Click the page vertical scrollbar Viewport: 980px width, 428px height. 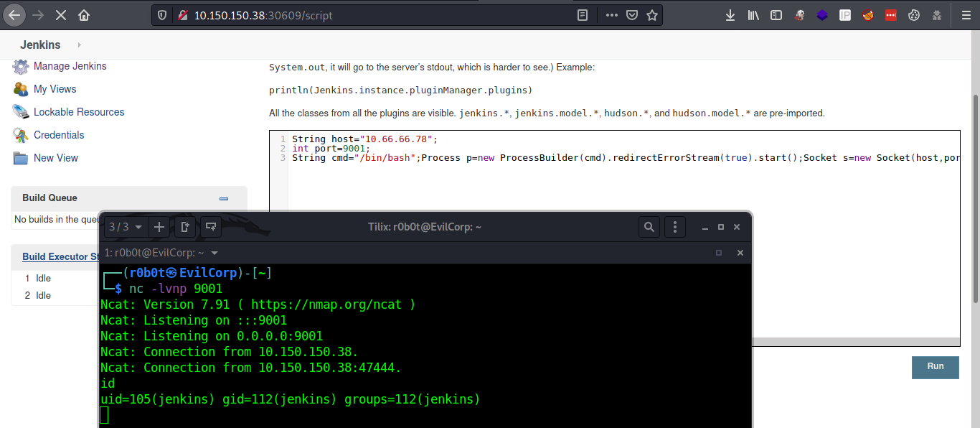(x=974, y=197)
